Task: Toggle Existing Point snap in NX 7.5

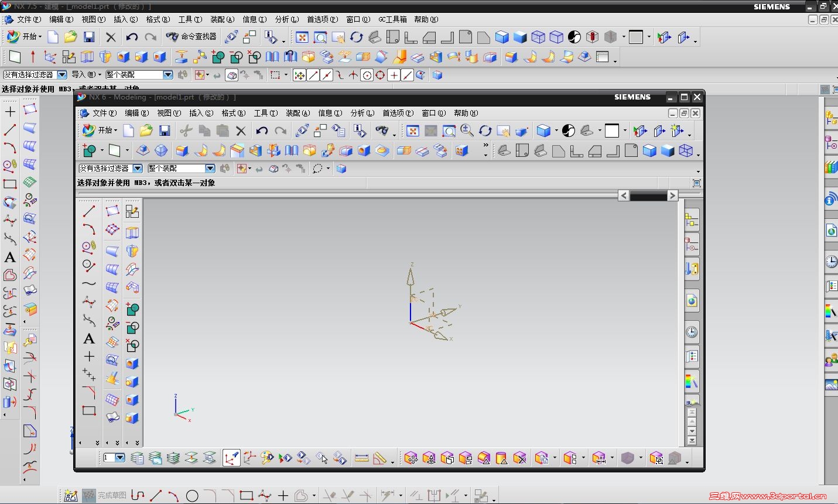Action: [x=394, y=75]
